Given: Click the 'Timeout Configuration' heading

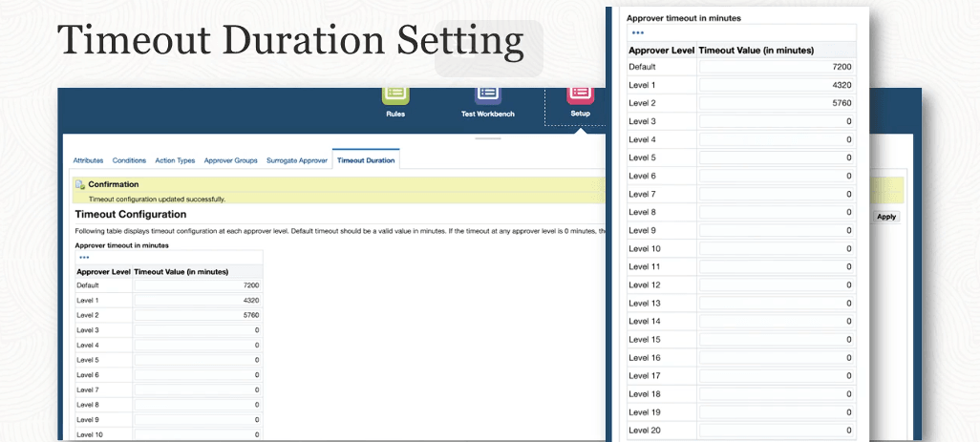Looking at the screenshot, I should tap(131, 214).
